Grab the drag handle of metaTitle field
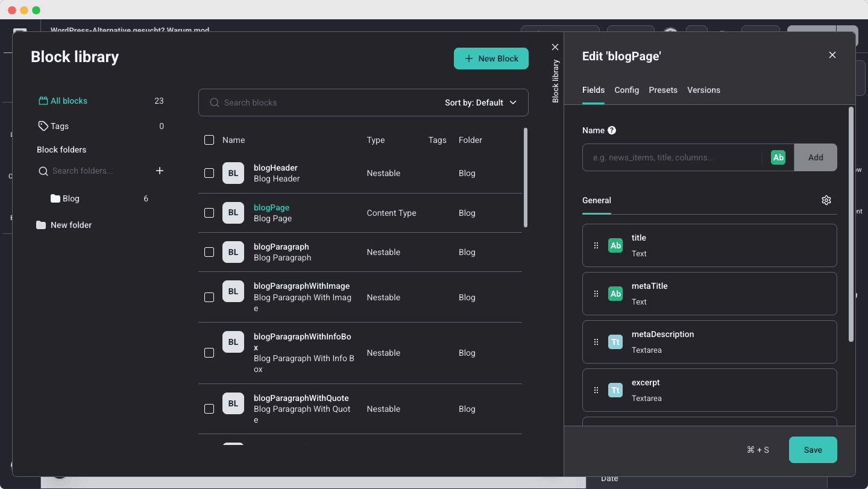 pyautogui.click(x=596, y=294)
